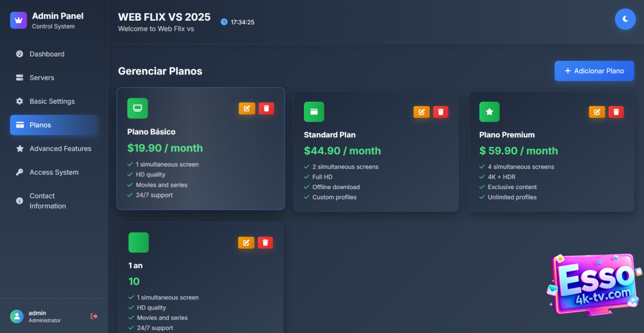Open Basic Settings page

(x=52, y=101)
